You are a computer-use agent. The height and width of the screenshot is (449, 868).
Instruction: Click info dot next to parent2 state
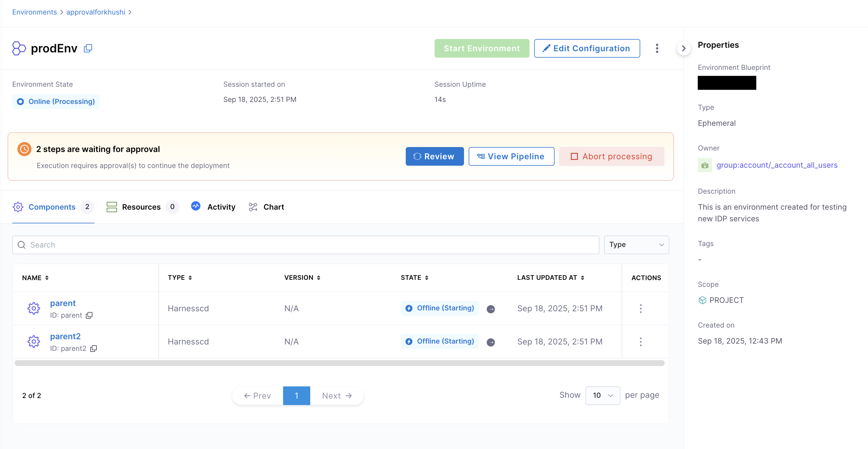pyautogui.click(x=491, y=342)
